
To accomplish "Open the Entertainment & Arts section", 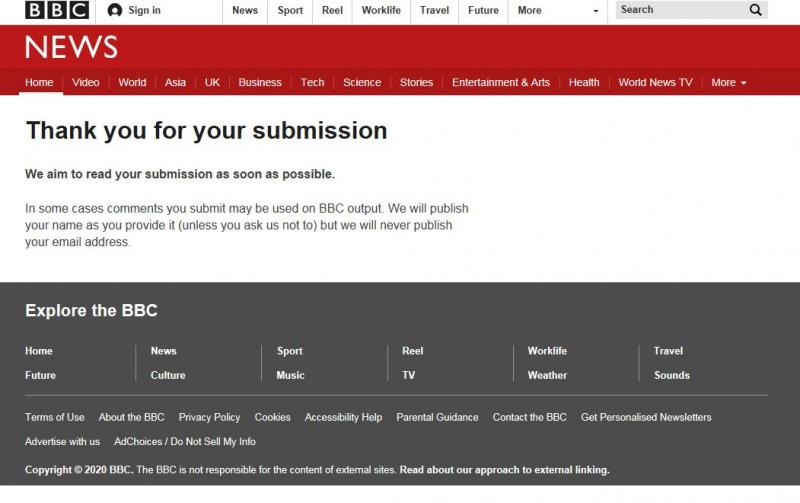I will coord(500,82).
